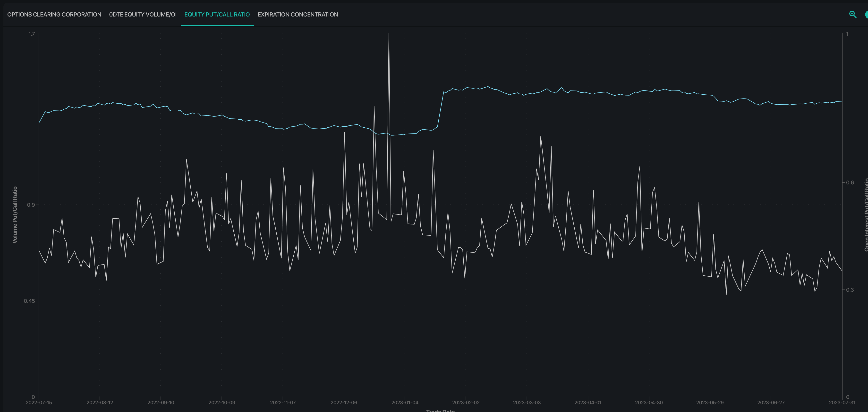Image resolution: width=868 pixels, height=412 pixels.
Task: Click the 2022-07-15 date label on x-axis
Action: (x=39, y=403)
